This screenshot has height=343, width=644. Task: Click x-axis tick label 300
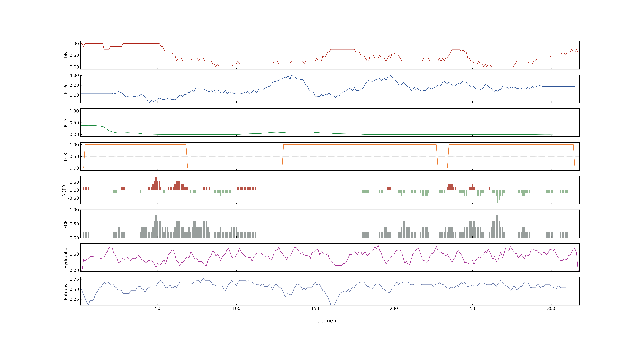tap(551, 308)
